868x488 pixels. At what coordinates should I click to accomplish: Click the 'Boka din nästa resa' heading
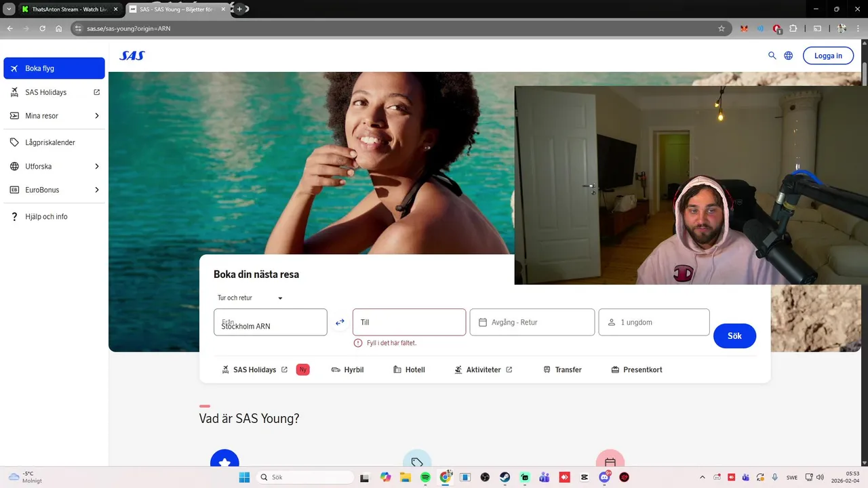point(256,274)
